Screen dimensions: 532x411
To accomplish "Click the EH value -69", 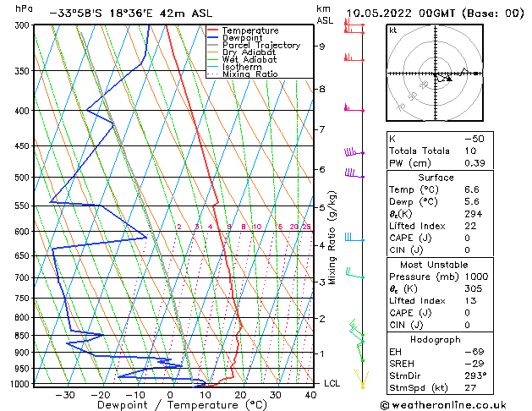I will coord(474,352).
